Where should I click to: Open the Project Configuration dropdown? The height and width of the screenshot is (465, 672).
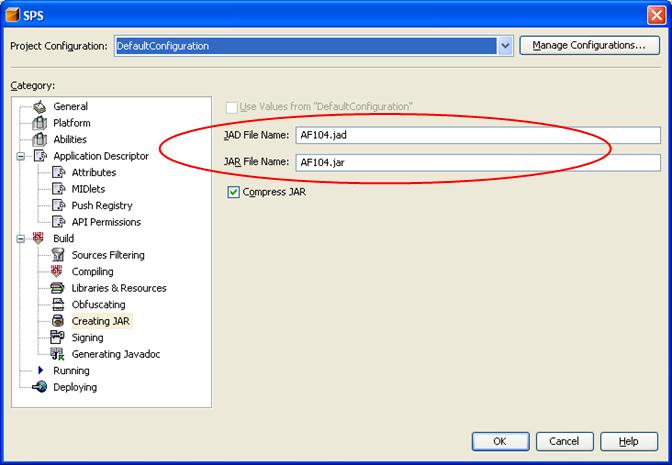(x=505, y=46)
